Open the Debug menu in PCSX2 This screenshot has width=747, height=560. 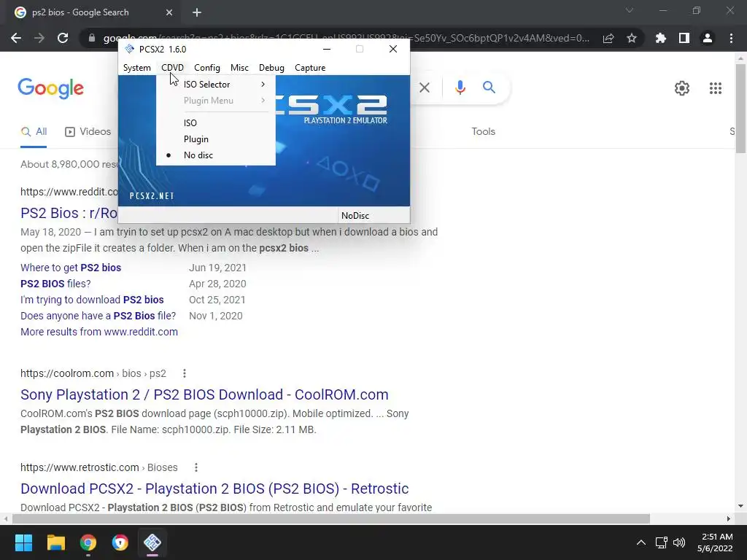point(271,68)
